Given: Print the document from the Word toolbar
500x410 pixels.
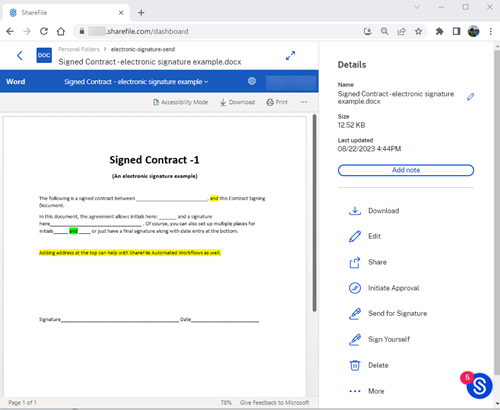Looking at the screenshot, I should (277, 102).
